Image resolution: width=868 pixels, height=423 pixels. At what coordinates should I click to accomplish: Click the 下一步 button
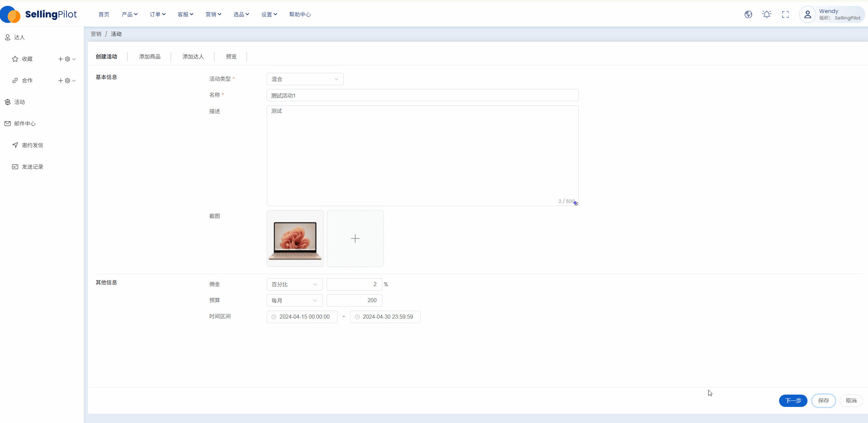click(x=793, y=400)
